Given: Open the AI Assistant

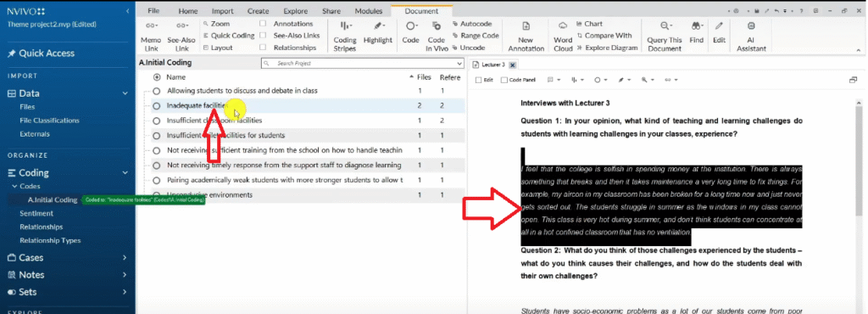Looking at the screenshot, I should point(751,36).
